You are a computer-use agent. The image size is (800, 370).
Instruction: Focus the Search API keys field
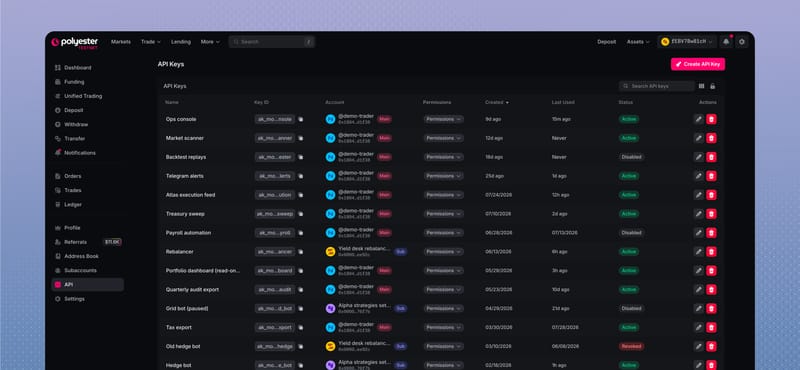[x=657, y=86]
